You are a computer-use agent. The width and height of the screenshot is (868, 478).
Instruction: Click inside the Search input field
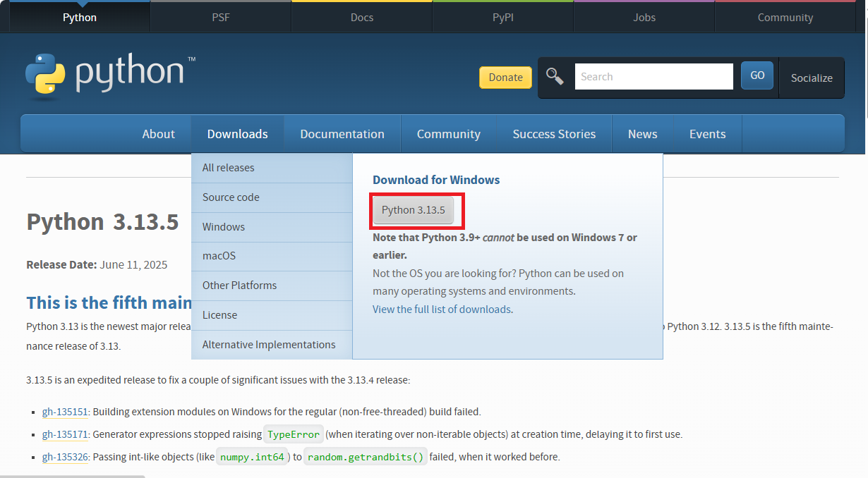click(653, 77)
